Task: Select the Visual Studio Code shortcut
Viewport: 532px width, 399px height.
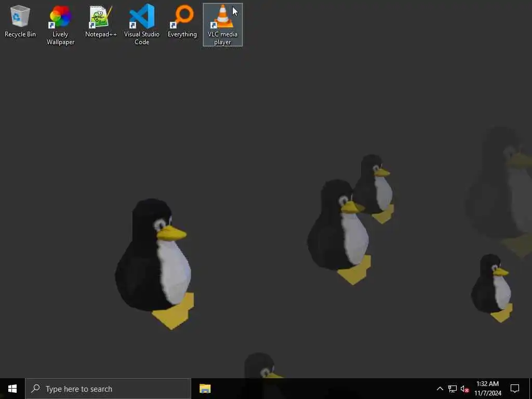Action: click(x=141, y=25)
